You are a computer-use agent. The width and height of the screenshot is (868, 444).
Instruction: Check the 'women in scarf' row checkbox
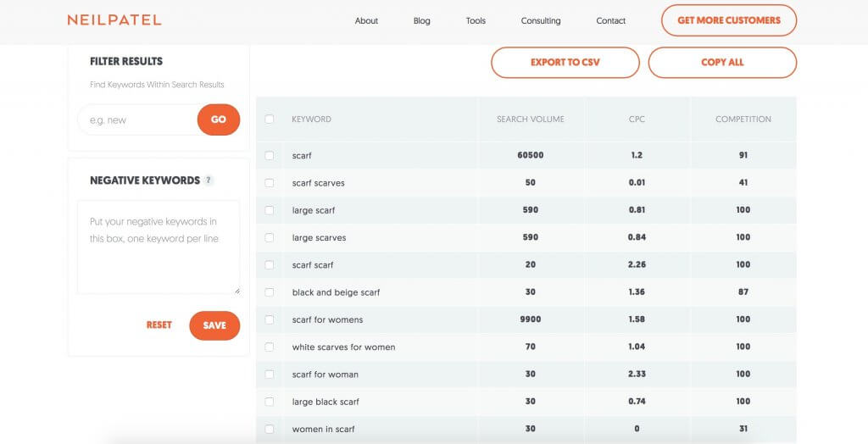270,429
